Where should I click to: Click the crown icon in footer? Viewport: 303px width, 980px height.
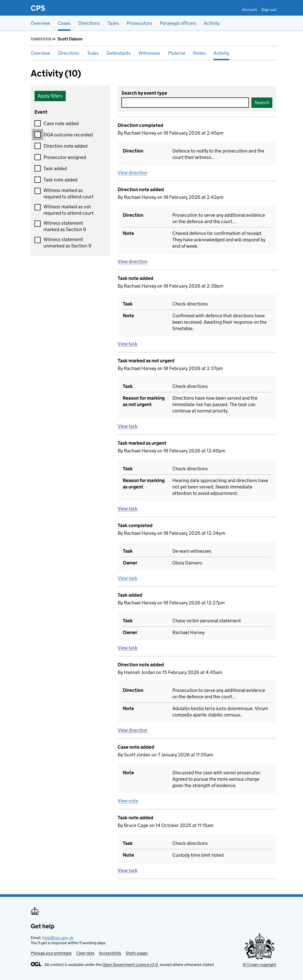[35, 911]
